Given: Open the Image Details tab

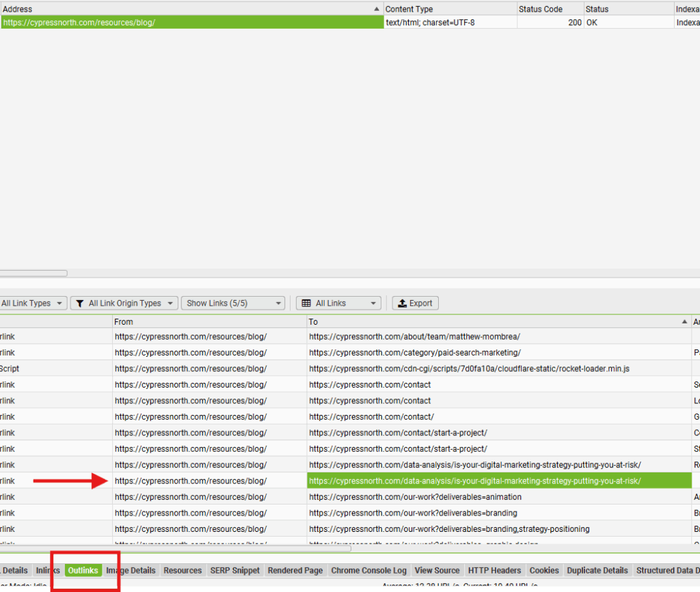Looking at the screenshot, I should pos(131,570).
